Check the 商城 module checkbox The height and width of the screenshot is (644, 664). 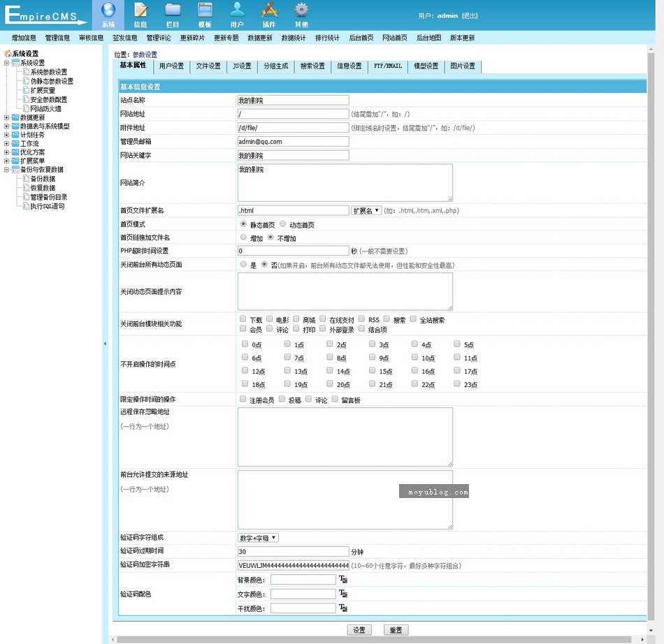(296, 319)
